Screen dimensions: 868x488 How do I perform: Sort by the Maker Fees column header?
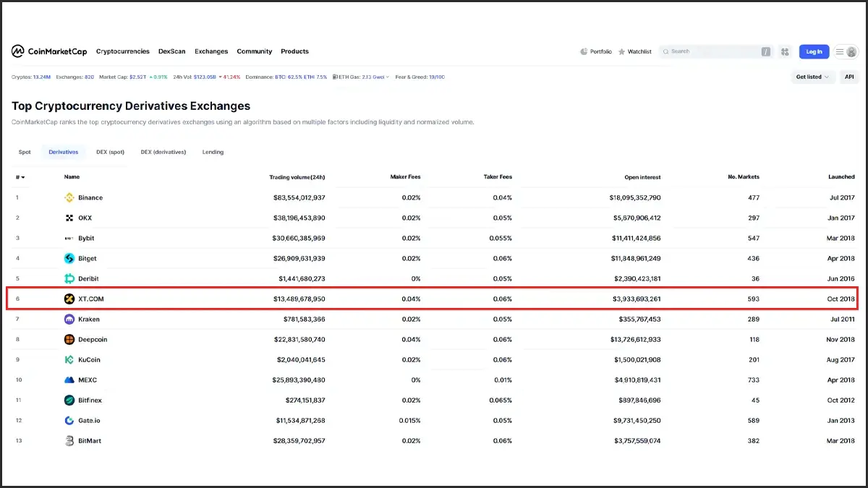click(405, 177)
